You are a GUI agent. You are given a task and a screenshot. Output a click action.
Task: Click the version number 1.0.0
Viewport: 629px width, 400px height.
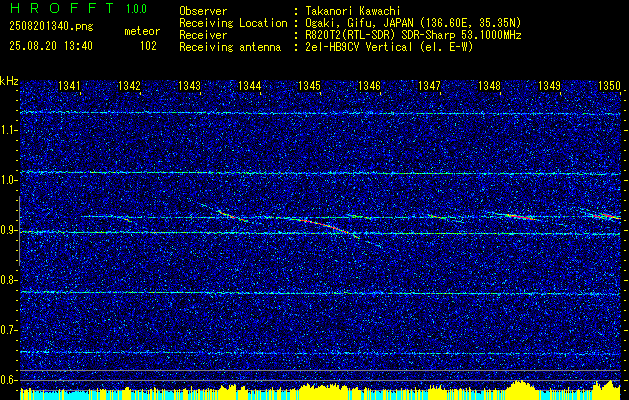click(x=136, y=9)
